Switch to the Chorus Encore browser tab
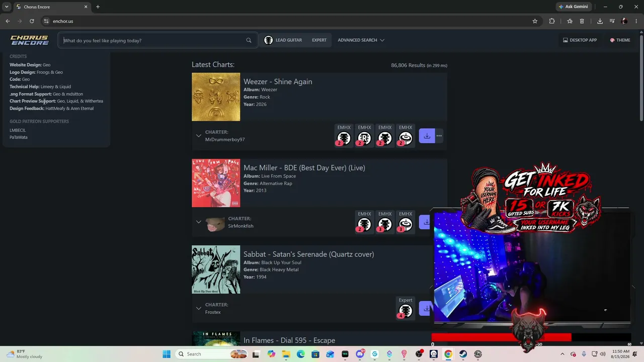 [x=52, y=7]
